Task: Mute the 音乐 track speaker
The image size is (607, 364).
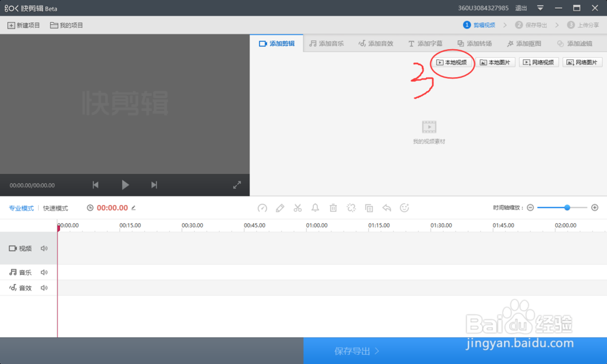Action: click(44, 272)
